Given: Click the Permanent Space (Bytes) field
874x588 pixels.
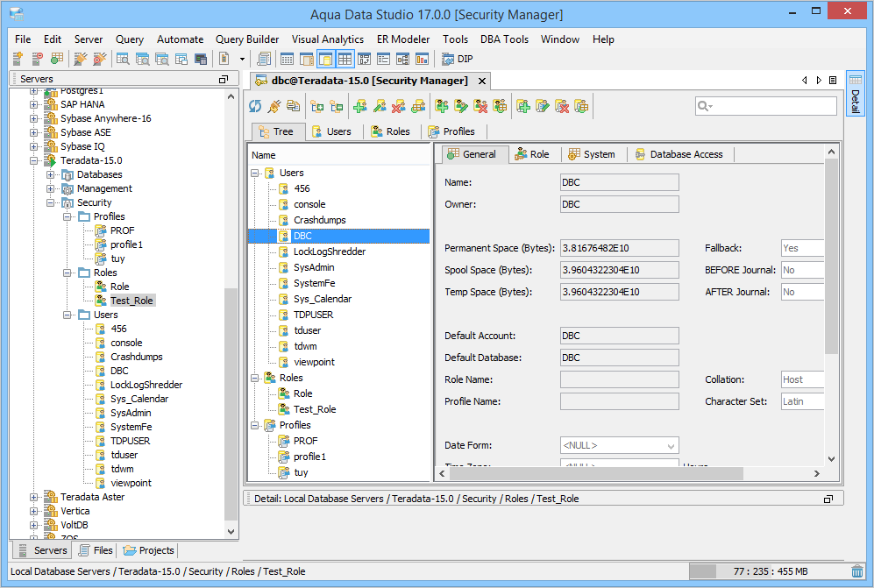Looking at the screenshot, I should coord(620,248).
